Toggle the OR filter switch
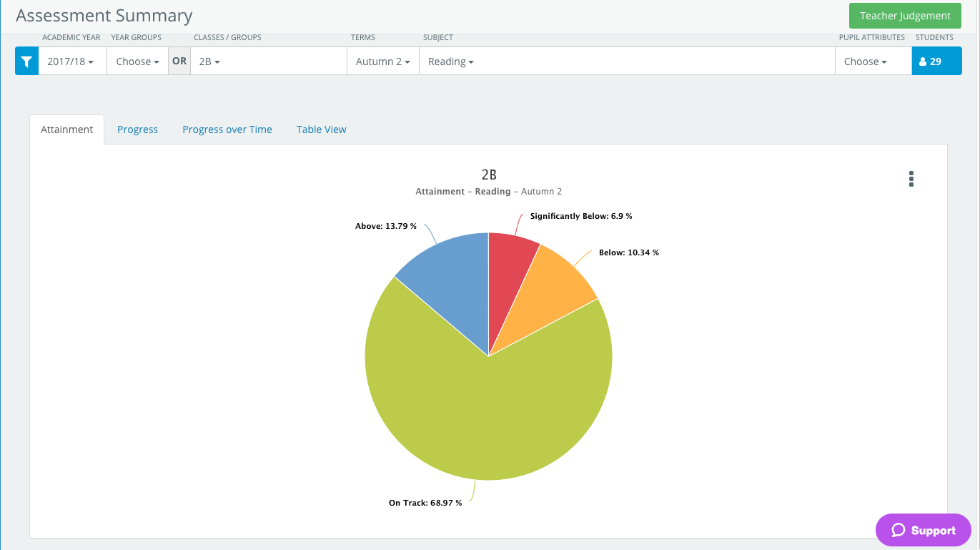This screenshot has height=550, width=980. [x=179, y=61]
